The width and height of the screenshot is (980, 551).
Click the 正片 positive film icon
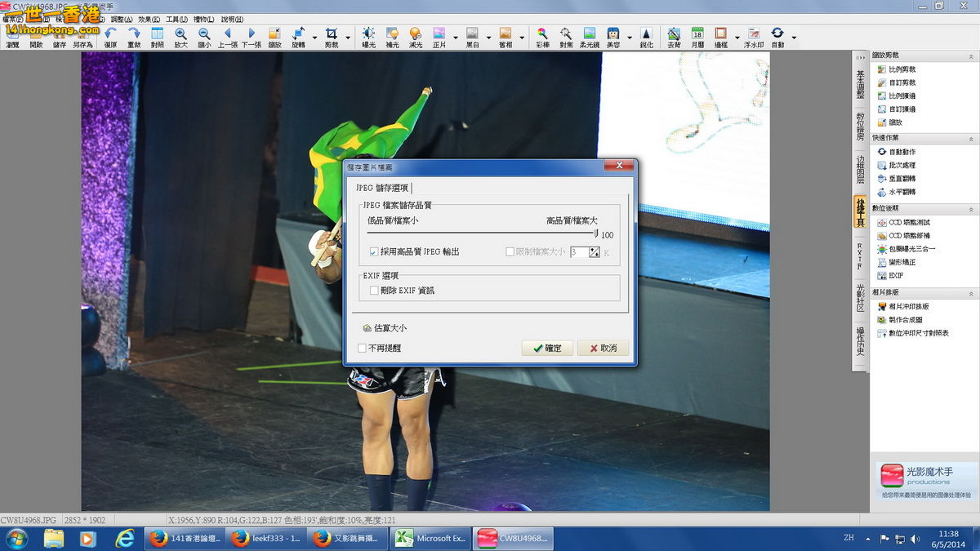pos(439,37)
